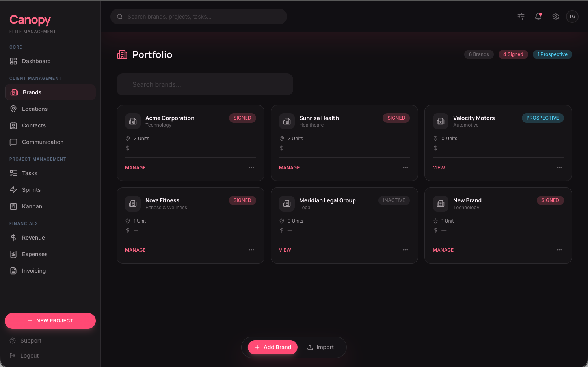
Task: Open Nova Fitness more options menu
Action: (x=251, y=250)
